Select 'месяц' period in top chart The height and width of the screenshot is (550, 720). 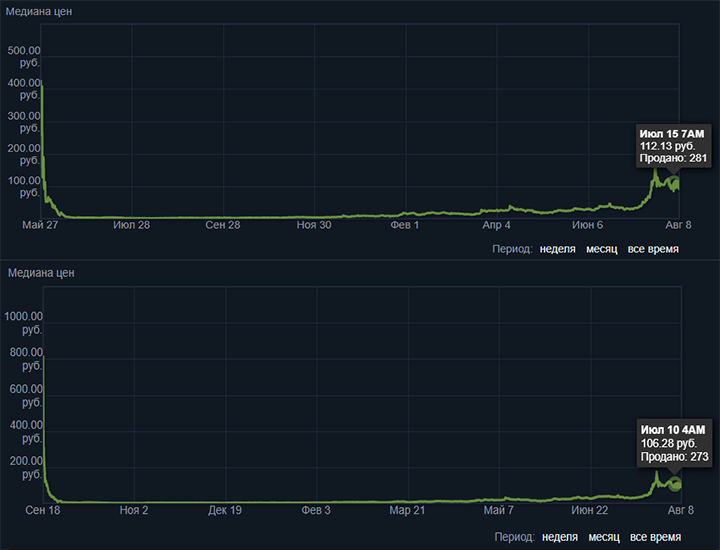pos(602,249)
